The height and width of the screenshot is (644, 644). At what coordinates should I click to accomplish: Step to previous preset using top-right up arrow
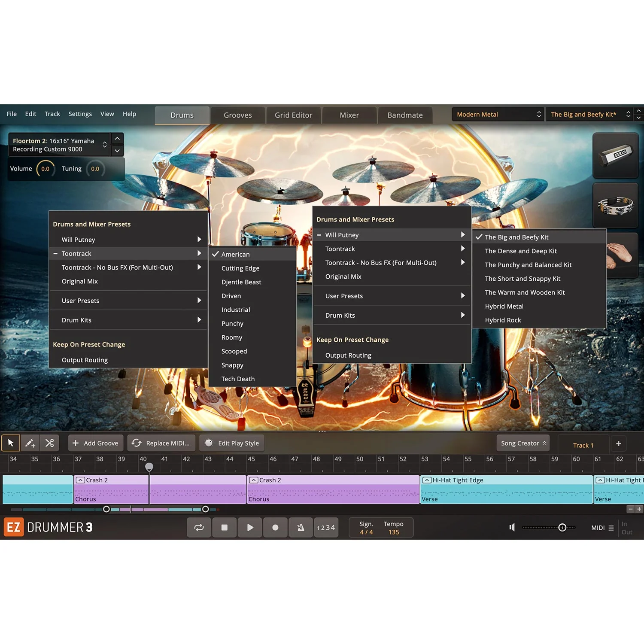(639, 111)
